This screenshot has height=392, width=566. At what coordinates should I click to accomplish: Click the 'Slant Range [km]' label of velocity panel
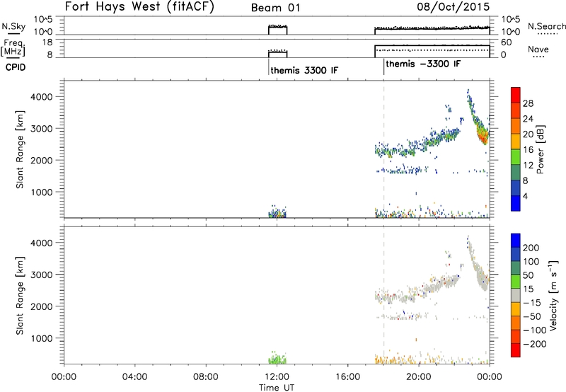coord(20,296)
